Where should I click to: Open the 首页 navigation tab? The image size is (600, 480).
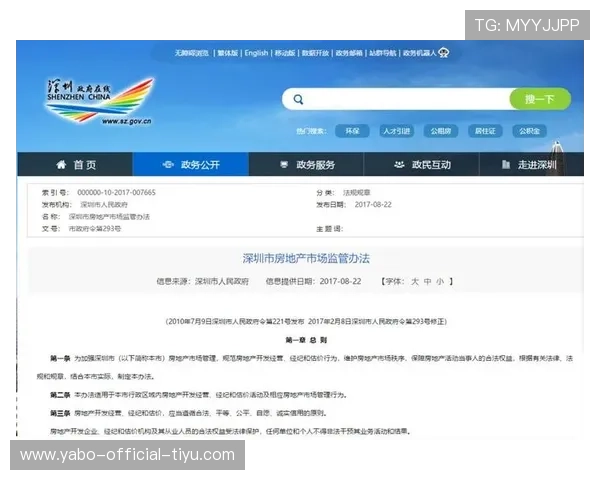coord(75,165)
